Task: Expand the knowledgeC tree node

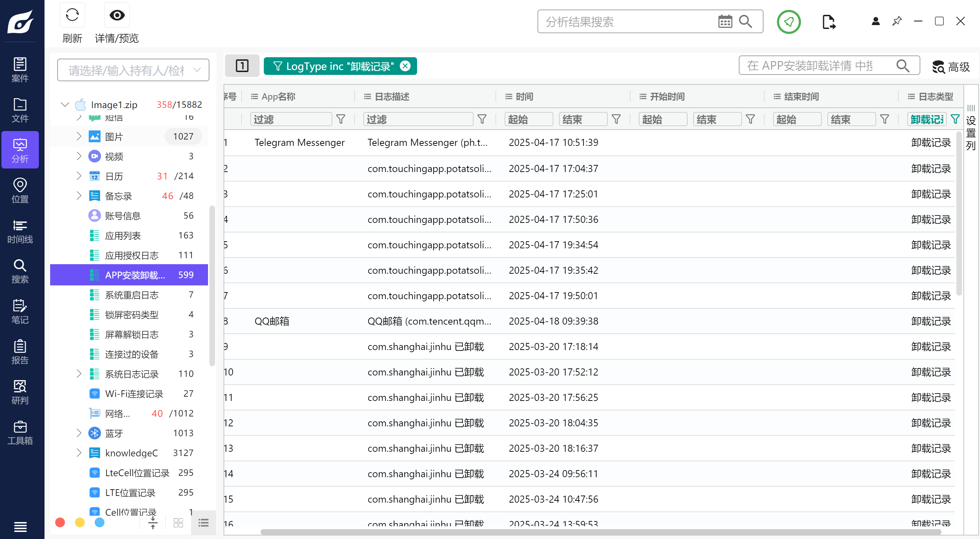Action: pos(79,453)
